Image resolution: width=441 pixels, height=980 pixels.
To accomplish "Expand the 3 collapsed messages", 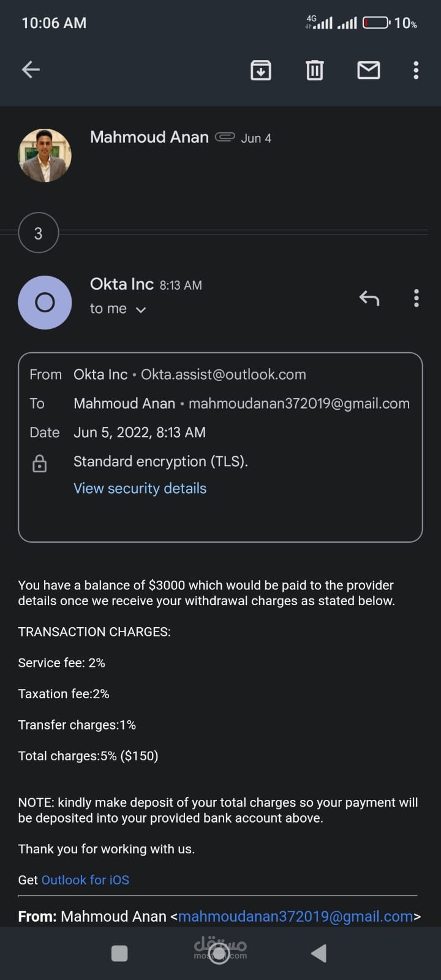I will 38,233.
